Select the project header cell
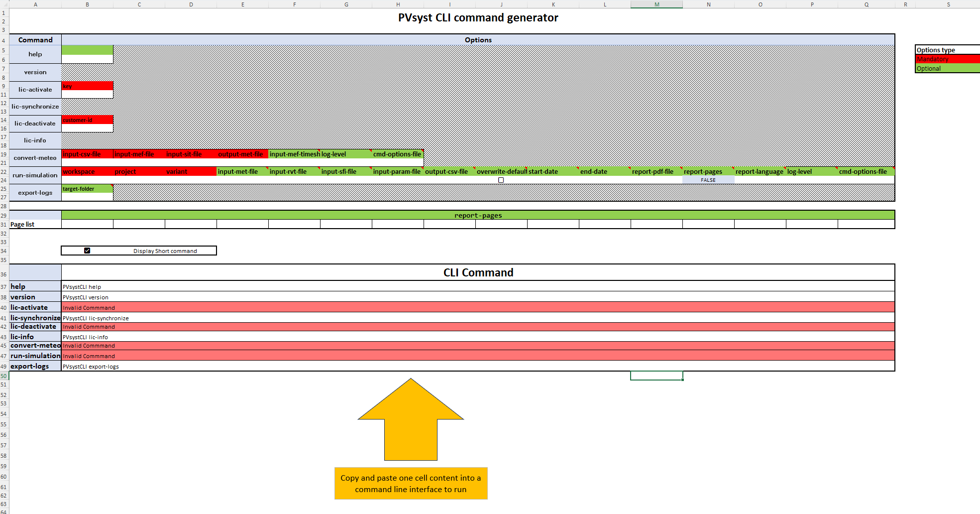Screen dimensions: 980x514 click(x=139, y=171)
